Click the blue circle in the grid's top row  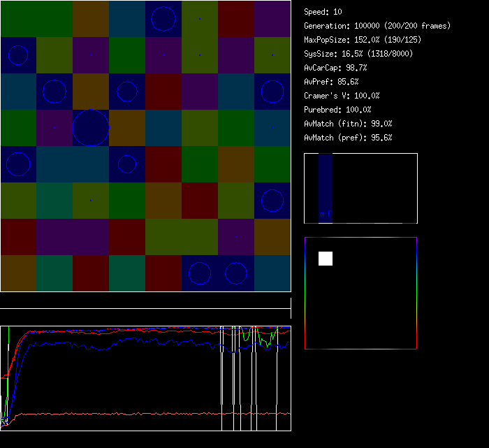point(163,19)
